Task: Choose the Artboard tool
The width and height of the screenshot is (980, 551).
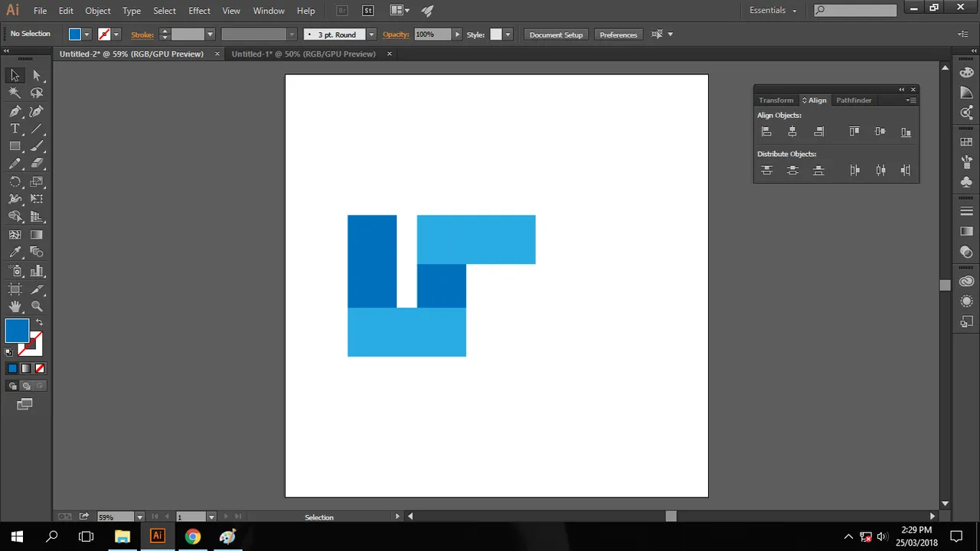Action: 15,289
